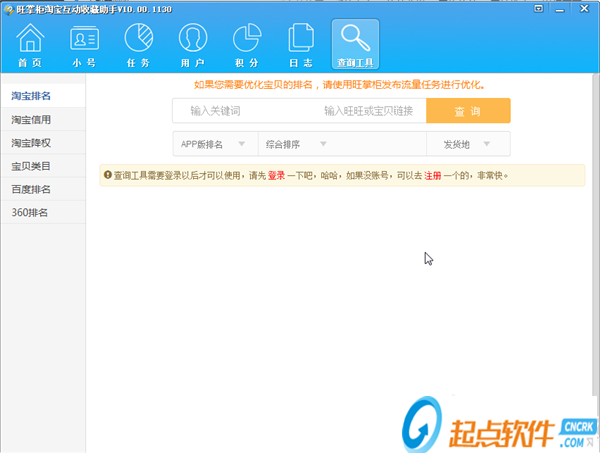Close the 旺掌柜 window

click(x=584, y=8)
